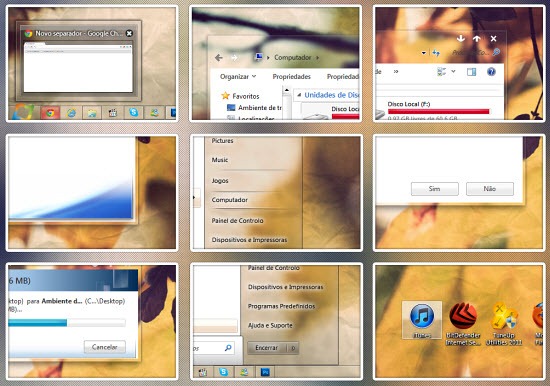Click the Não button
This screenshot has height=386, width=550.
490,189
